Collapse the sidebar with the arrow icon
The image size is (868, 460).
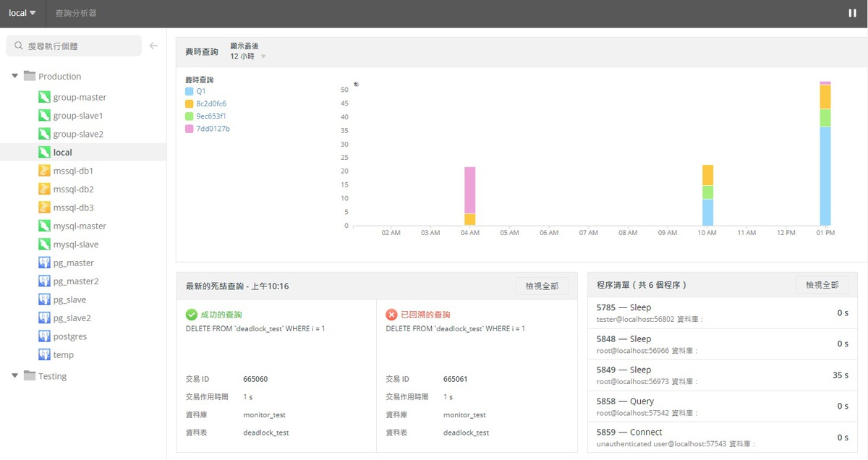click(x=153, y=45)
